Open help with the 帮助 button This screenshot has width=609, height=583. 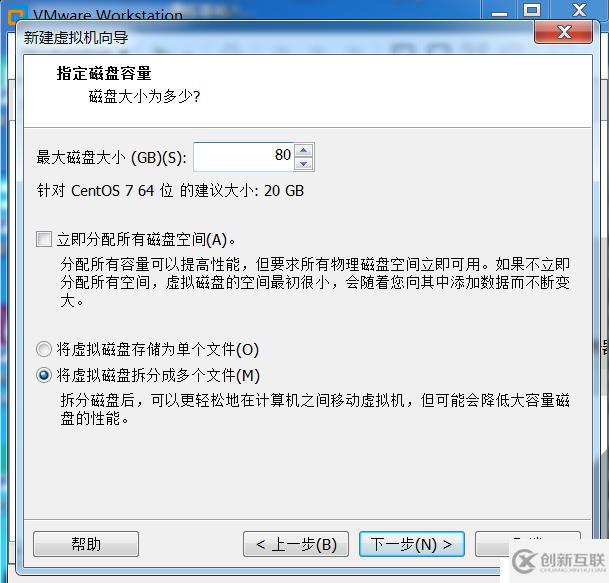86,544
